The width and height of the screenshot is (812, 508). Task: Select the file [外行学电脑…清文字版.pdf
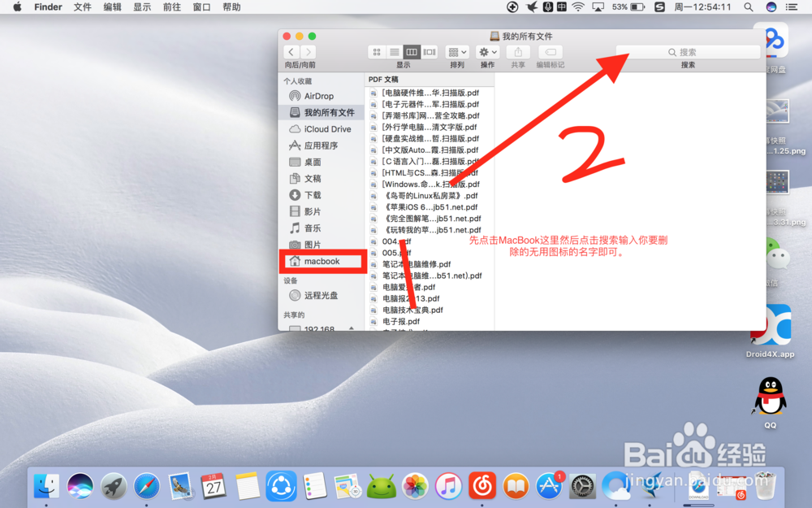[x=430, y=127]
